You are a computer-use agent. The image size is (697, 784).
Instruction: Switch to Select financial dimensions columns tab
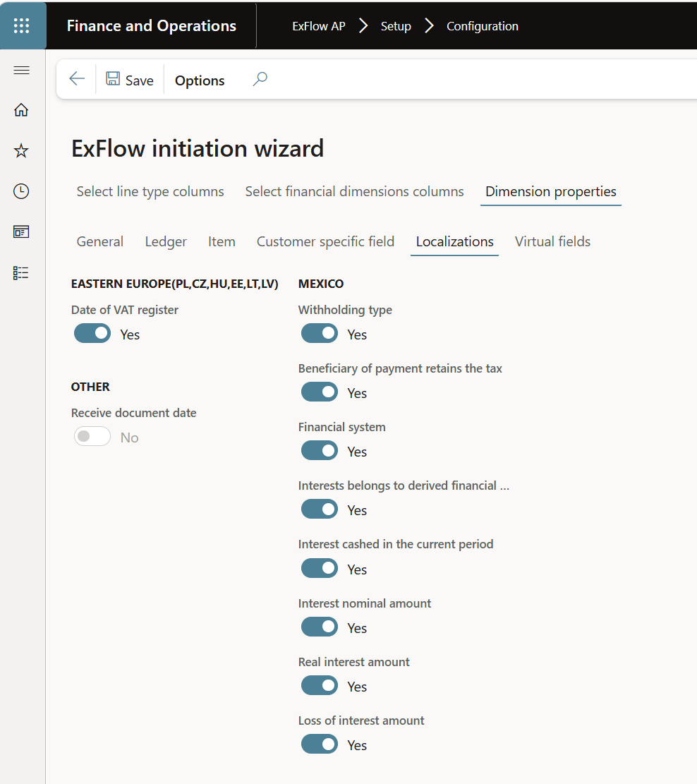click(x=355, y=191)
